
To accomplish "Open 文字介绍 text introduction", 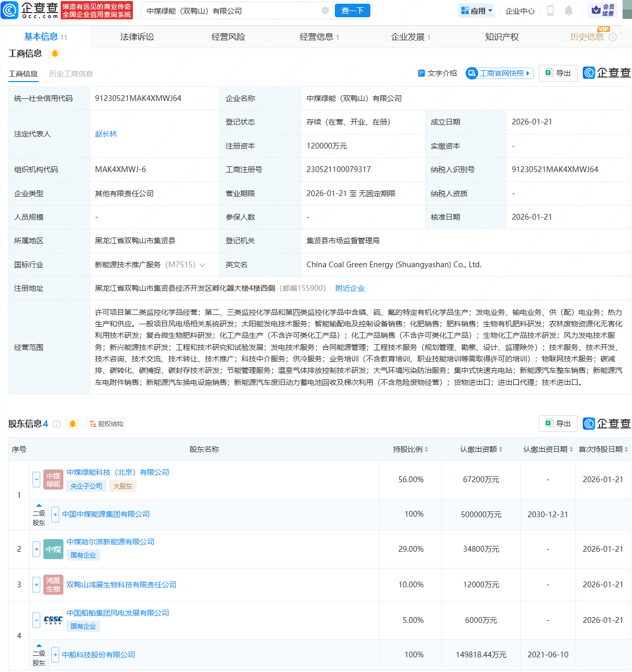I will (437, 73).
